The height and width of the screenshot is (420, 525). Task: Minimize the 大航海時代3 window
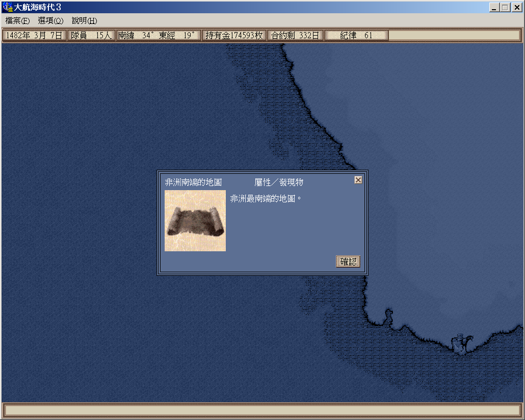click(494, 8)
